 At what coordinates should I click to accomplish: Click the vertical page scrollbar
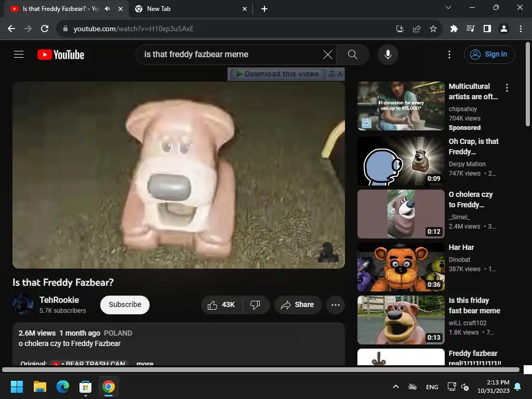click(528, 84)
